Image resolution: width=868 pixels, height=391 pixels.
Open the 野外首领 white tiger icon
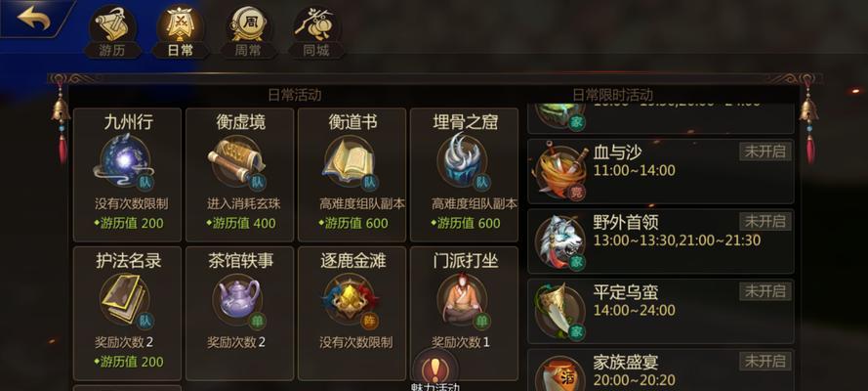click(x=559, y=241)
